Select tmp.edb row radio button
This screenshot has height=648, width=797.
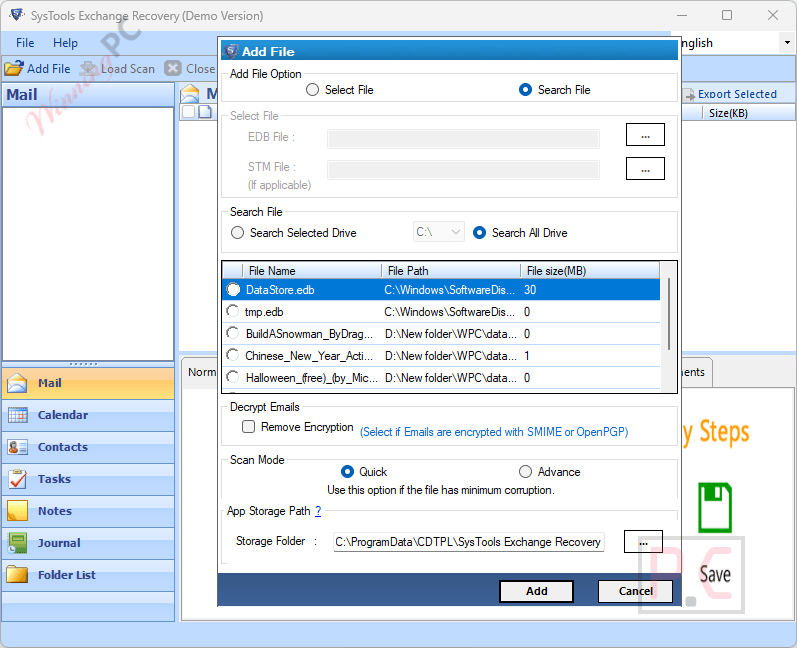click(x=233, y=311)
